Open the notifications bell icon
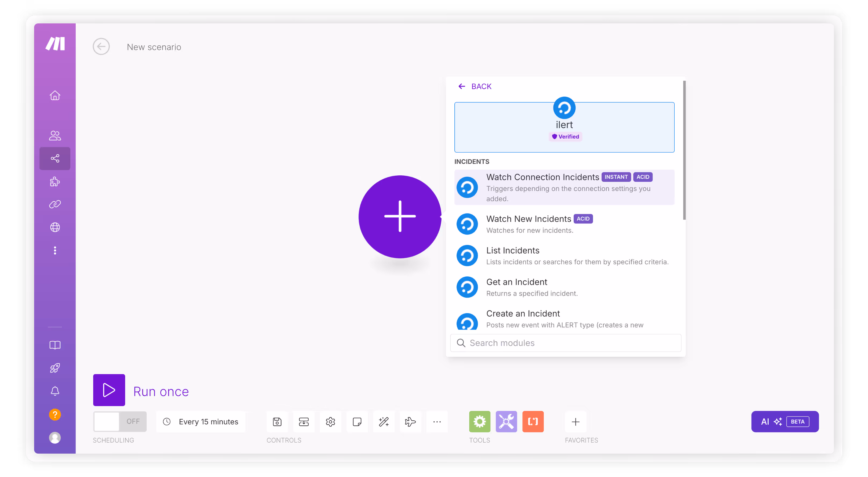 point(55,391)
